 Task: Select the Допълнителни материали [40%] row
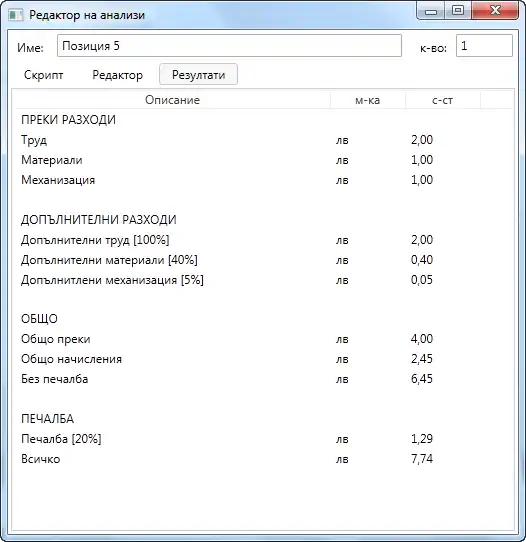point(263,260)
